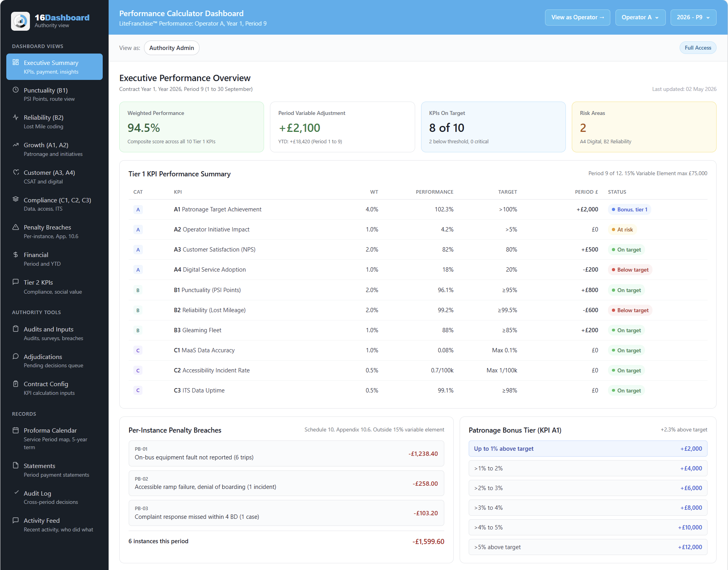This screenshot has width=728, height=570.
Task: Open Audit Log cross-period decisions
Action: point(54,497)
